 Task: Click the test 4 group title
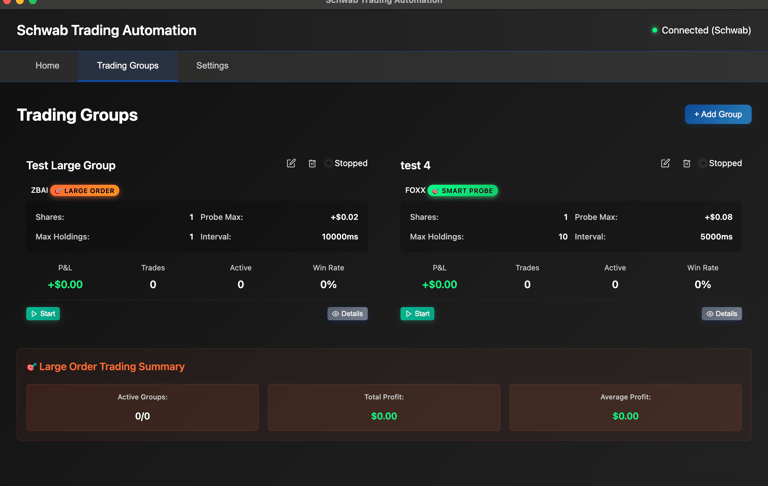point(415,166)
